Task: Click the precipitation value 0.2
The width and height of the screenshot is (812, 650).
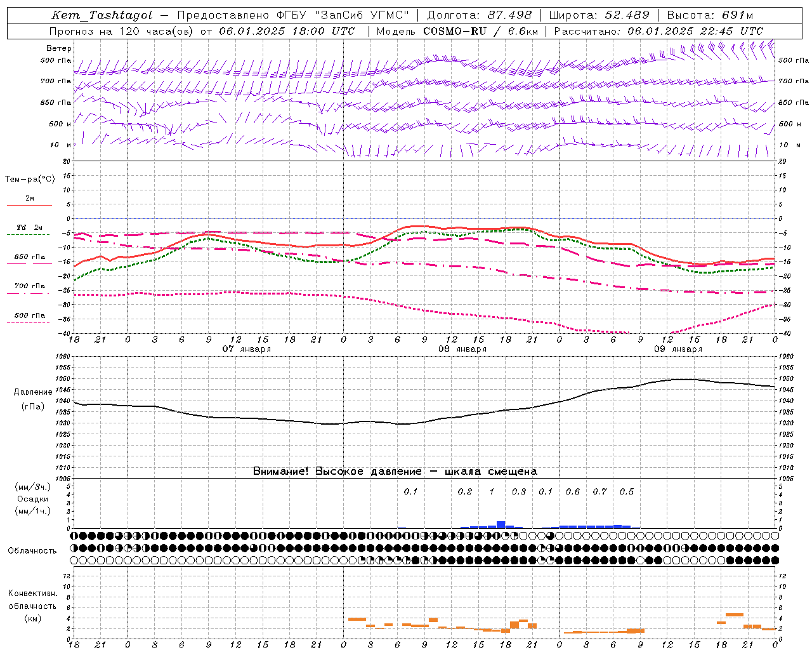Action: click(465, 492)
